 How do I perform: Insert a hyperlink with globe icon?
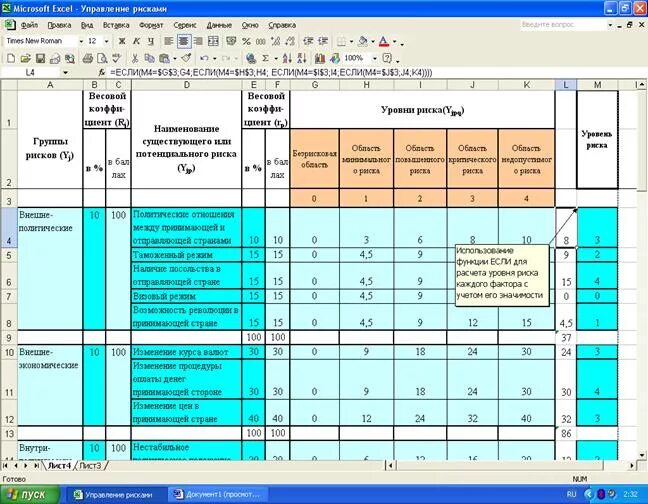[x=250, y=58]
